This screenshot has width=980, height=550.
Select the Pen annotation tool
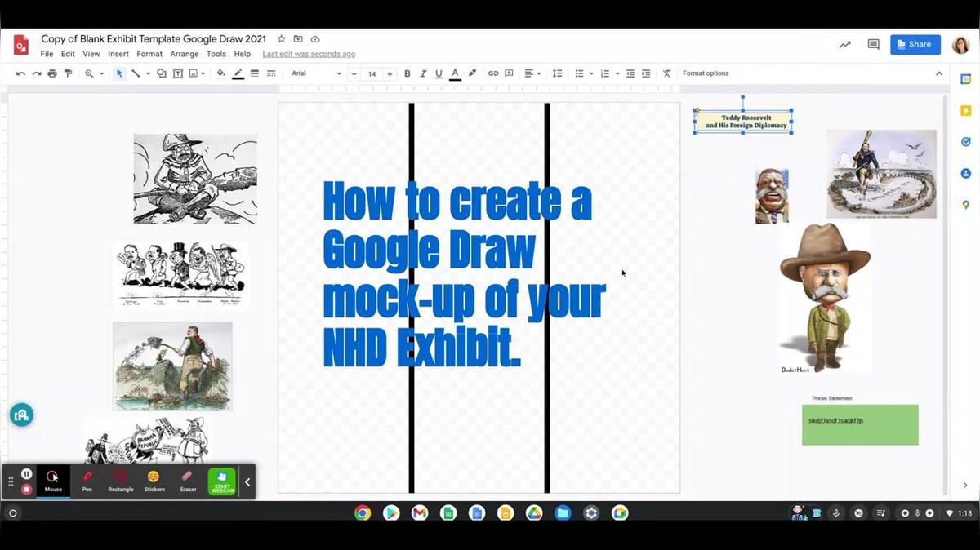[x=87, y=480]
